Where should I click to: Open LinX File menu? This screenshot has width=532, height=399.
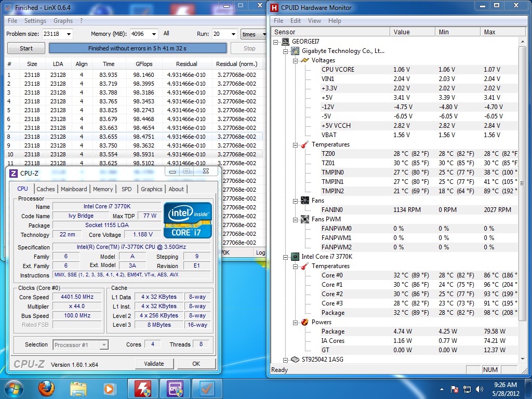tap(12, 21)
